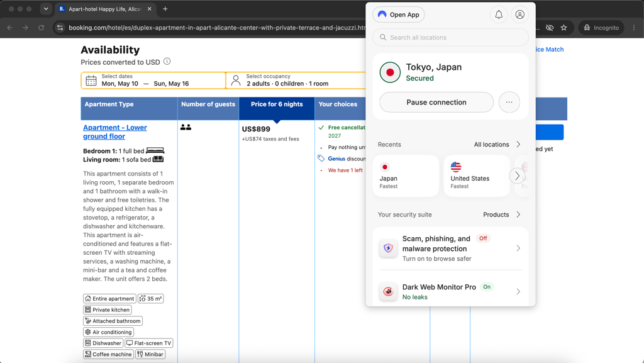644x363 pixels.
Task: Expand Products security suite
Action: [x=501, y=215]
